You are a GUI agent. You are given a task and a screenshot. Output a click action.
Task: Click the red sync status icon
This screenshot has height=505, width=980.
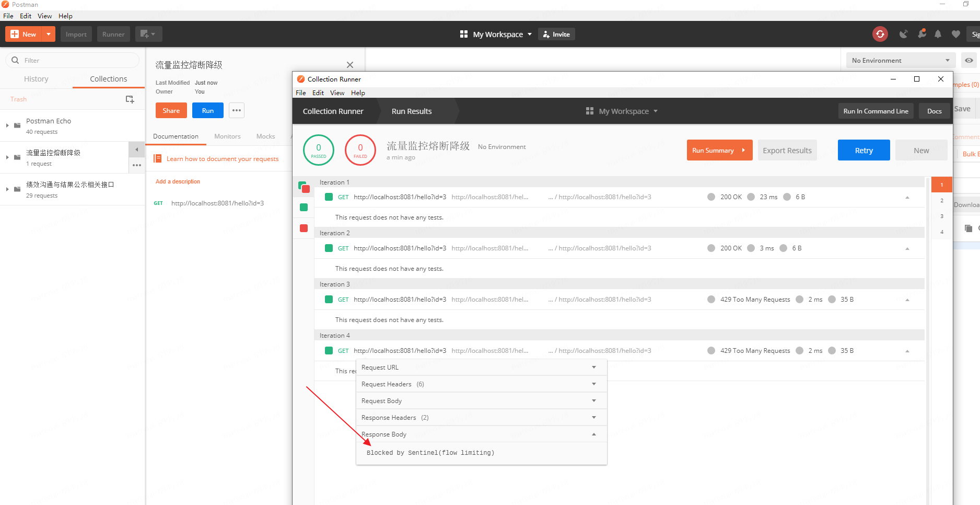pyautogui.click(x=880, y=34)
